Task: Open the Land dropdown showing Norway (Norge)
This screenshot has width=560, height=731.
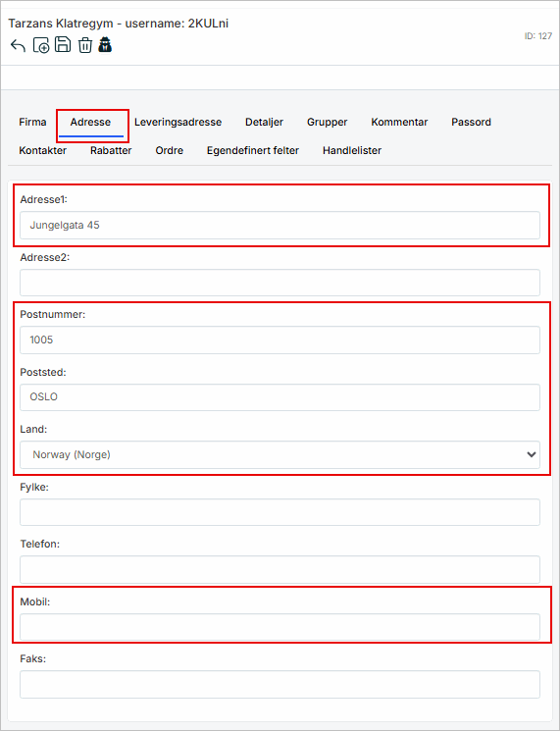Action: pos(280,454)
